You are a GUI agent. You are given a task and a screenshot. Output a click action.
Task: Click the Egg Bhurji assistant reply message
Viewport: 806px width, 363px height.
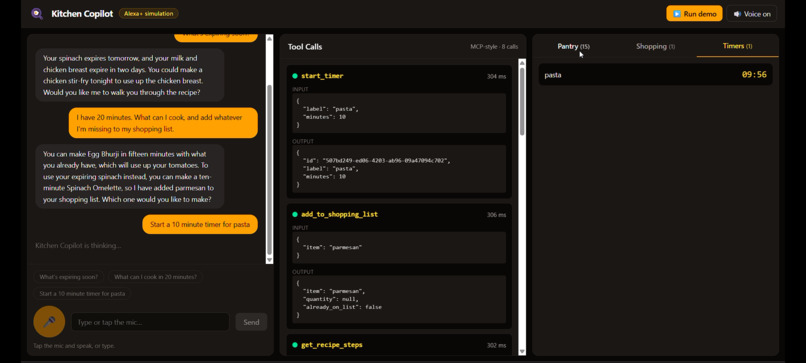[x=130, y=176]
